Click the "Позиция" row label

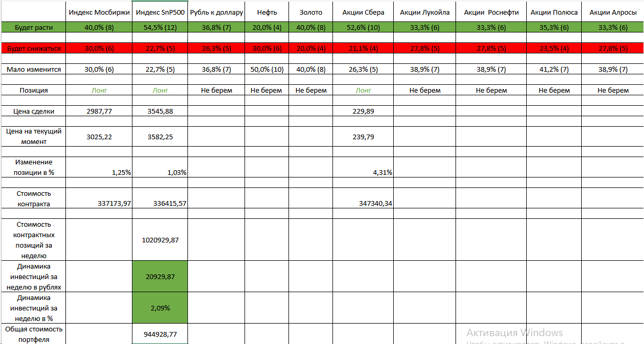[x=34, y=90]
